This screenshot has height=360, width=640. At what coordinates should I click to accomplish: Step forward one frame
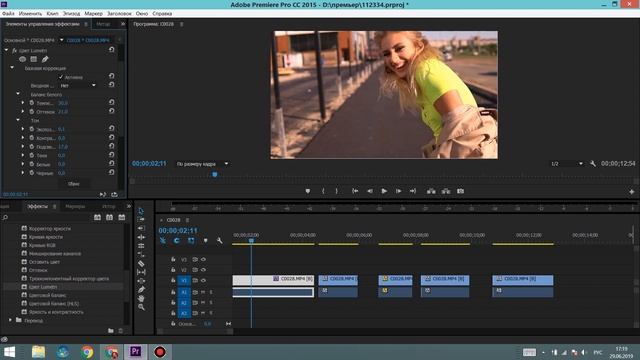398,191
